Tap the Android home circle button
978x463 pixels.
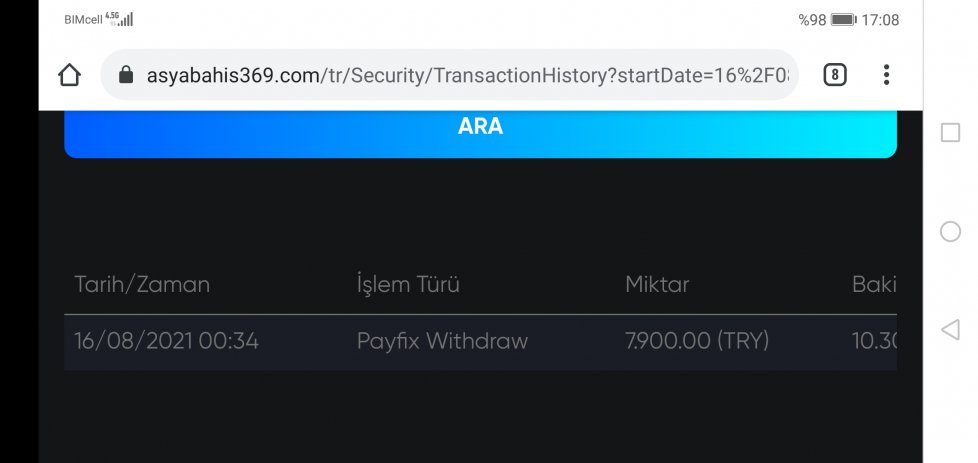[x=950, y=232]
